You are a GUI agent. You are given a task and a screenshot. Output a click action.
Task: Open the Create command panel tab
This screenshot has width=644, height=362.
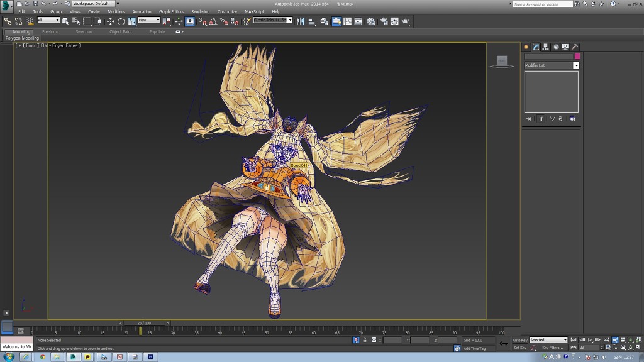pos(526,47)
